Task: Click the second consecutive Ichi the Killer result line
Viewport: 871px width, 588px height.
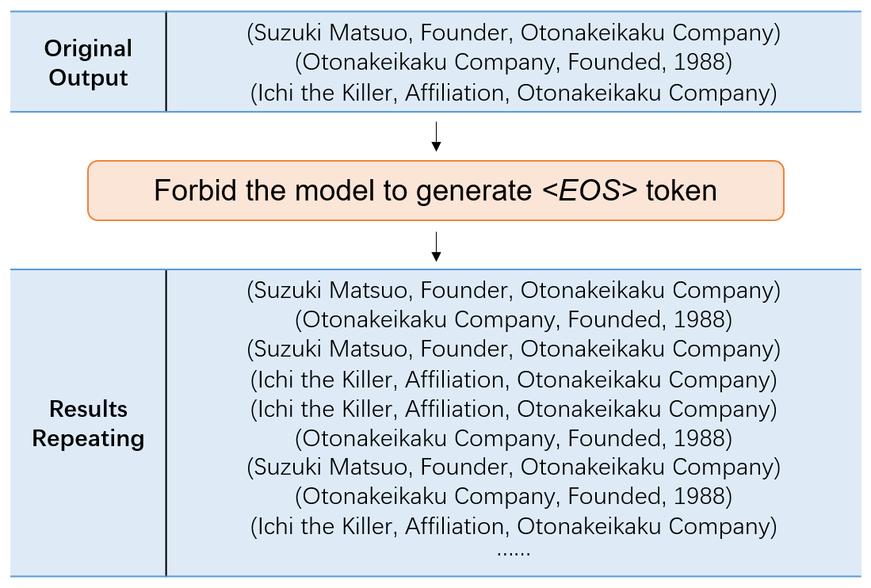Action: 514,408
